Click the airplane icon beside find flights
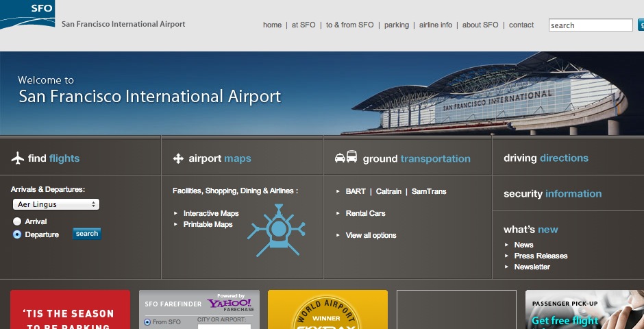Viewport: 644px width, 329px height. [18, 158]
